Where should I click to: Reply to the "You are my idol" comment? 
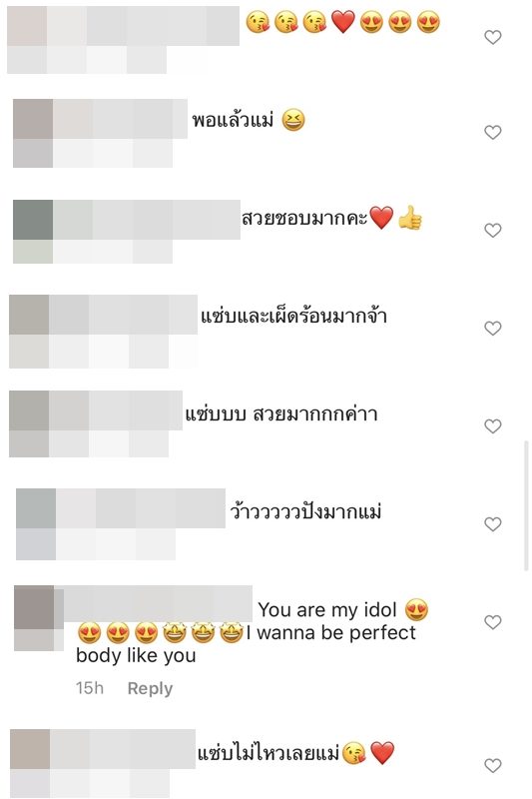150,688
